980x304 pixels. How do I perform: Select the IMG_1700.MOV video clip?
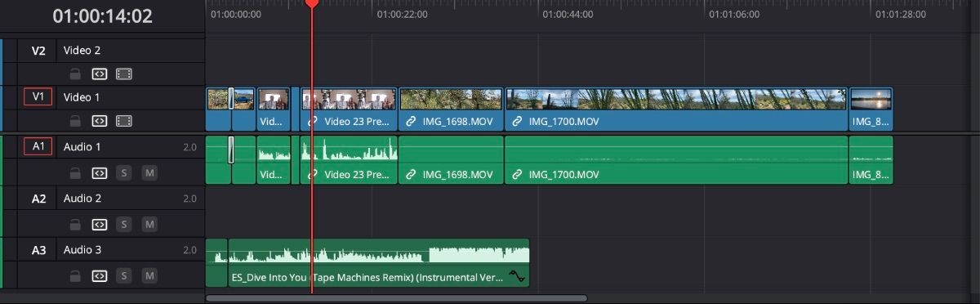pyautogui.click(x=676, y=110)
